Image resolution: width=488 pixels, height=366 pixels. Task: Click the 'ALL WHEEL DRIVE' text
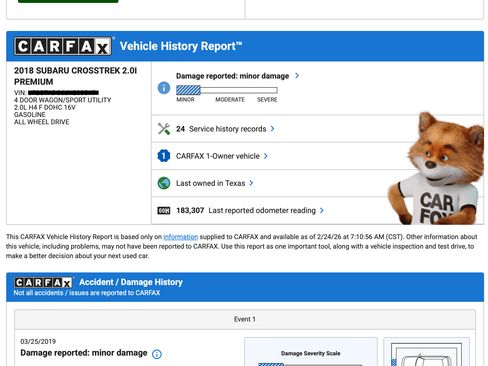tap(42, 122)
